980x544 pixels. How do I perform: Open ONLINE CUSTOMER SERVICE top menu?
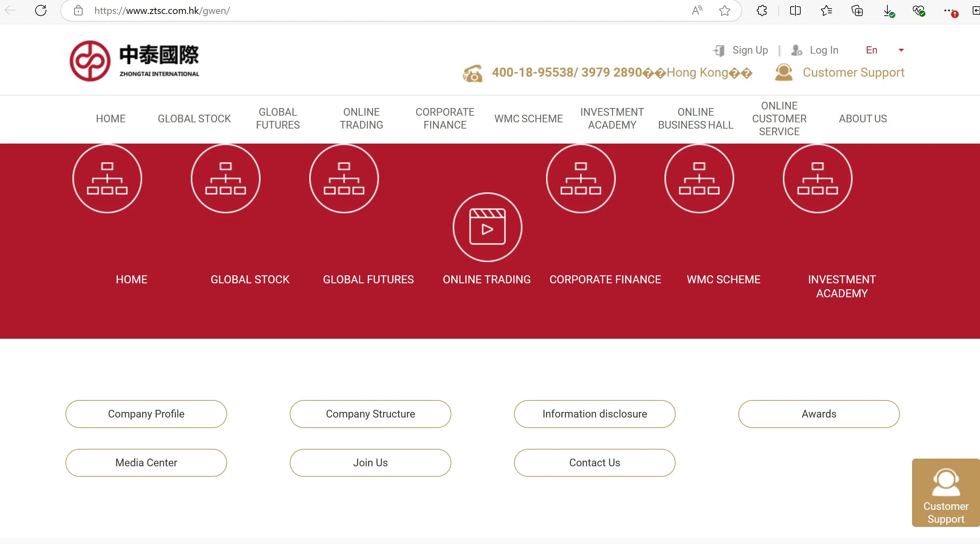[x=779, y=118]
